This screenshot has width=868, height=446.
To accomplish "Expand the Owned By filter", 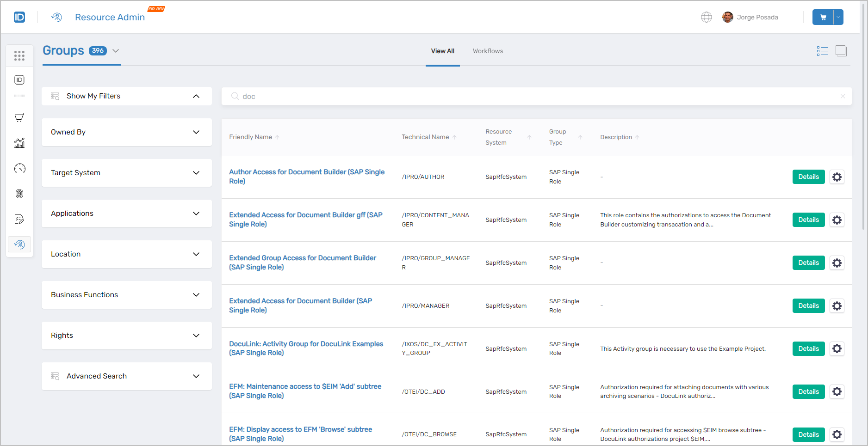I will pyautogui.click(x=196, y=132).
